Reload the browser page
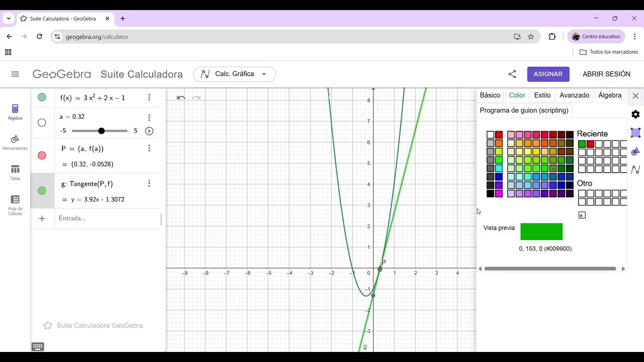644x362 pixels. [39, 37]
